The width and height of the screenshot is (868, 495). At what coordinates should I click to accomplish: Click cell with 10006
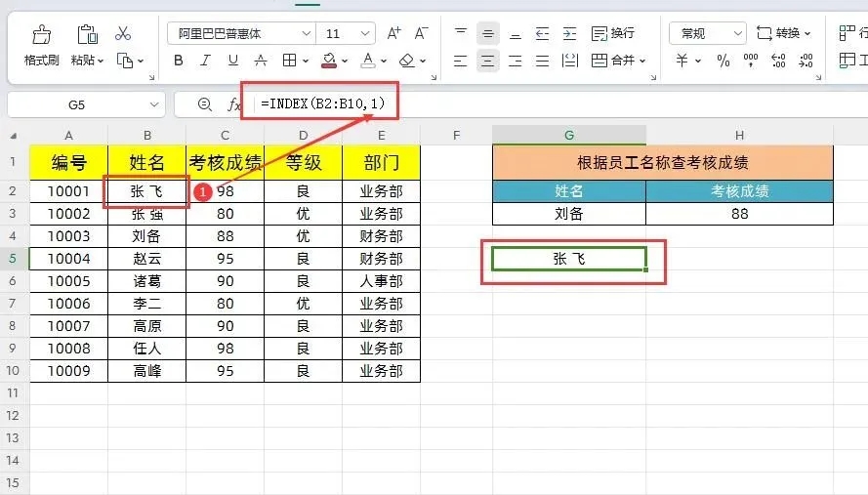[x=68, y=304]
